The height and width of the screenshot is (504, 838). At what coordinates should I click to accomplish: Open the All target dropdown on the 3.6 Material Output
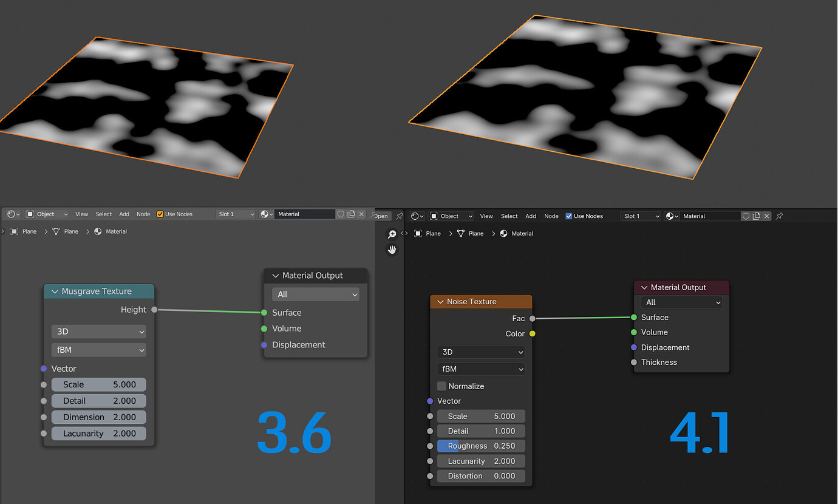(x=316, y=295)
